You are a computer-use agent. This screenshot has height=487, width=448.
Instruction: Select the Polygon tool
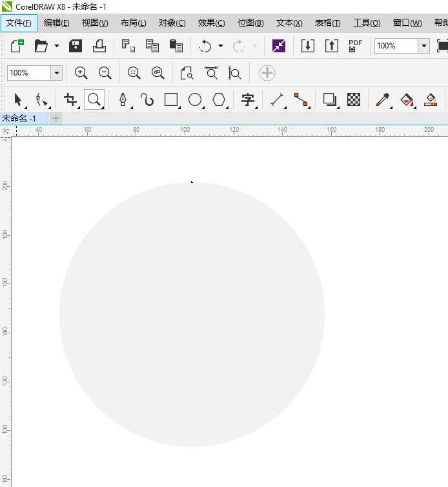[x=219, y=99]
